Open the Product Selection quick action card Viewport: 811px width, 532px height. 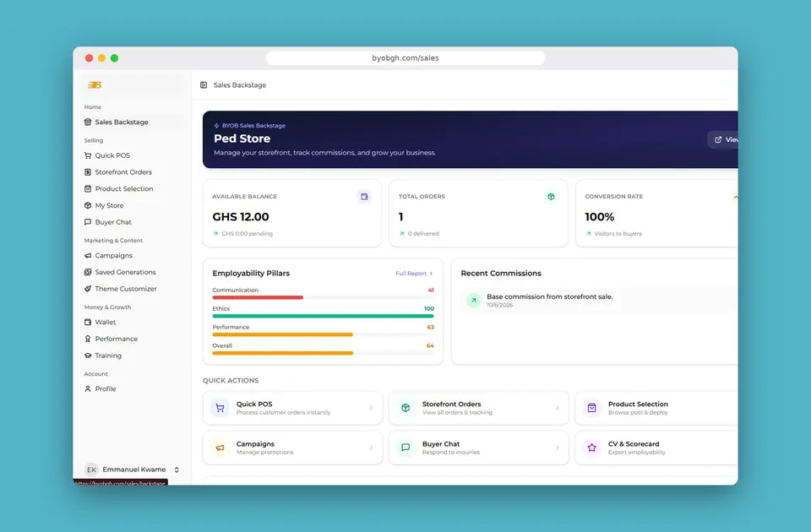point(656,408)
